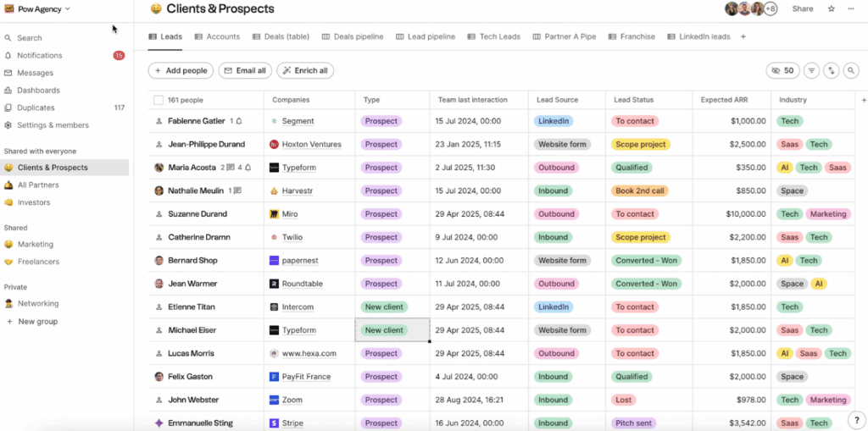The height and width of the screenshot is (431, 868).
Task: Open Etienne Titan's New client type
Action: tap(384, 307)
